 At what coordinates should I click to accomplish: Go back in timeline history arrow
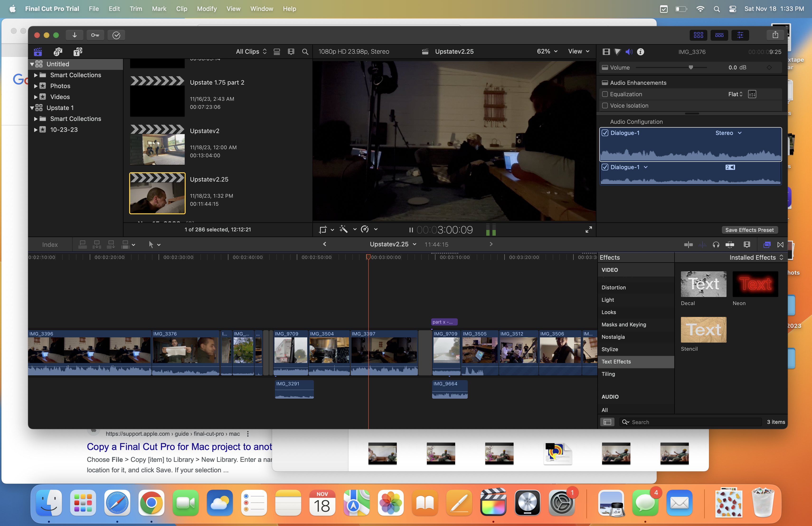[x=325, y=244]
